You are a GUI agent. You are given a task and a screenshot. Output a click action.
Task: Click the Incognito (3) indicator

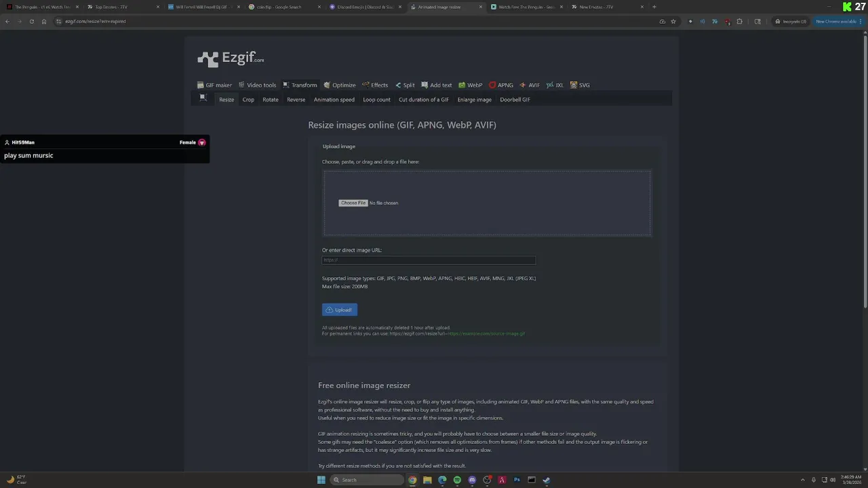(791, 22)
